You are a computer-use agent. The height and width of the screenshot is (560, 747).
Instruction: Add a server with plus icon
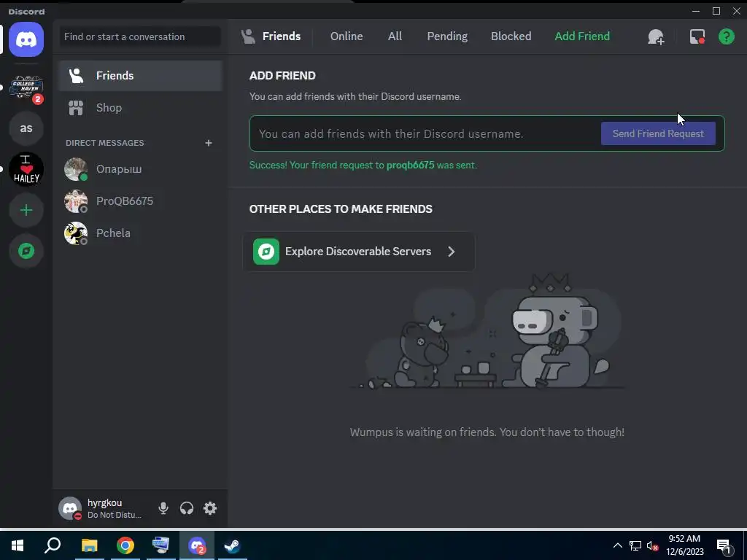click(x=26, y=210)
